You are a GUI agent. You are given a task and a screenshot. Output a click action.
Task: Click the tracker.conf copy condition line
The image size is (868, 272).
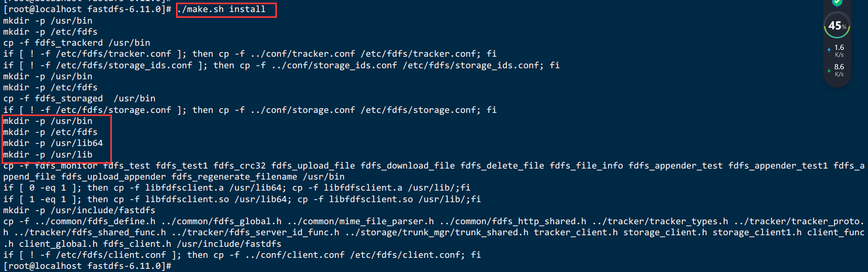pos(250,54)
